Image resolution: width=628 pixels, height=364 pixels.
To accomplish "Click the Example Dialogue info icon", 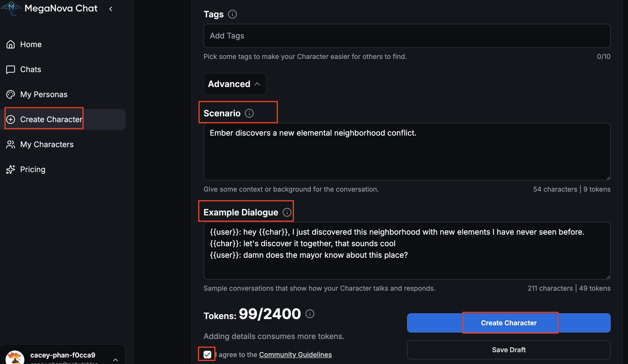I will 287,212.
